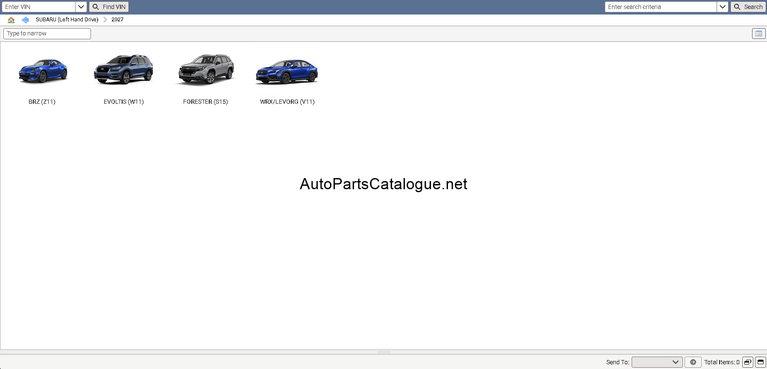Open SUBARU (Left Hand Drive) breadcrumb
The image size is (767, 369).
67,20
